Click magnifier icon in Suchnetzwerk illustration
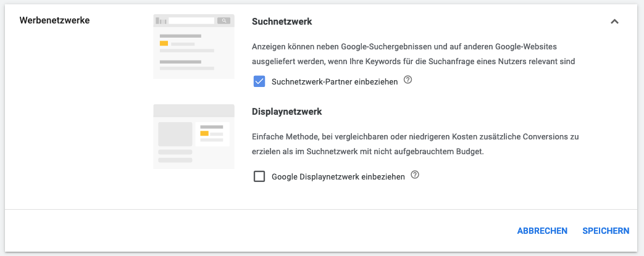Viewport: 644px width, 256px height. point(224,21)
